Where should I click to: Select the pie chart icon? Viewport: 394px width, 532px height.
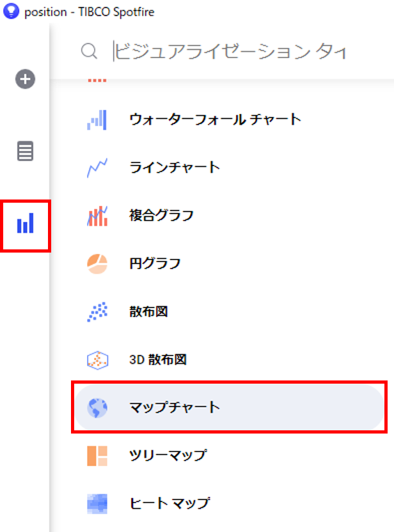point(97,263)
